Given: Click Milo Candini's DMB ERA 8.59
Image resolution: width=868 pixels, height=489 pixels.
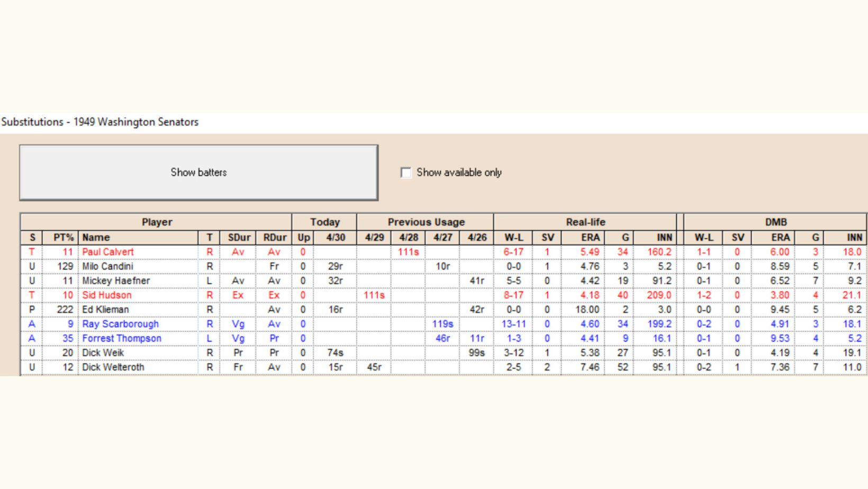Looking at the screenshot, I should tap(780, 266).
